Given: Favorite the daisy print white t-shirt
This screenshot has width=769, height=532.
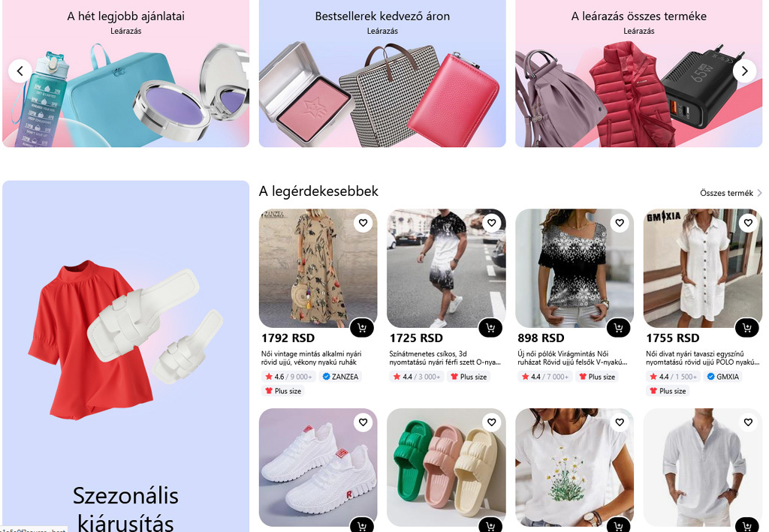Looking at the screenshot, I should click(620, 422).
